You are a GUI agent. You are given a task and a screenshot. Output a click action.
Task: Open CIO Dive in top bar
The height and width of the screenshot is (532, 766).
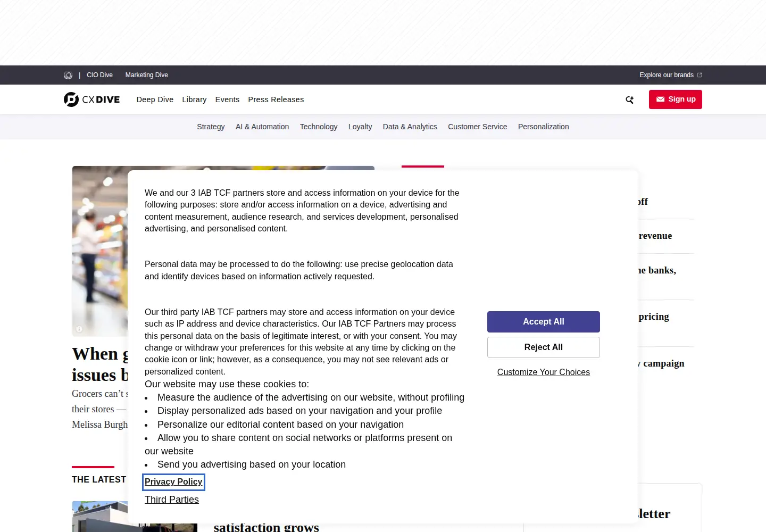[x=99, y=75]
